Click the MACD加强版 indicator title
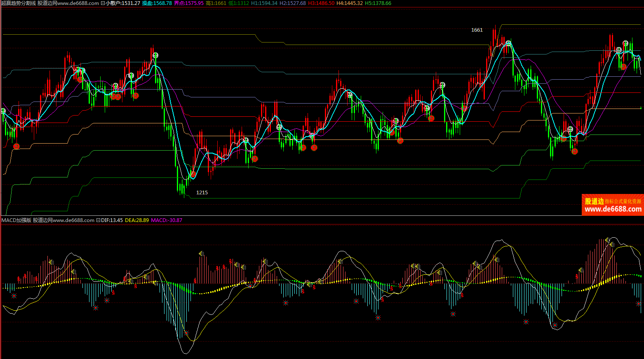This screenshot has height=359, width=644. pyautogui.click(x=16, y=220)
